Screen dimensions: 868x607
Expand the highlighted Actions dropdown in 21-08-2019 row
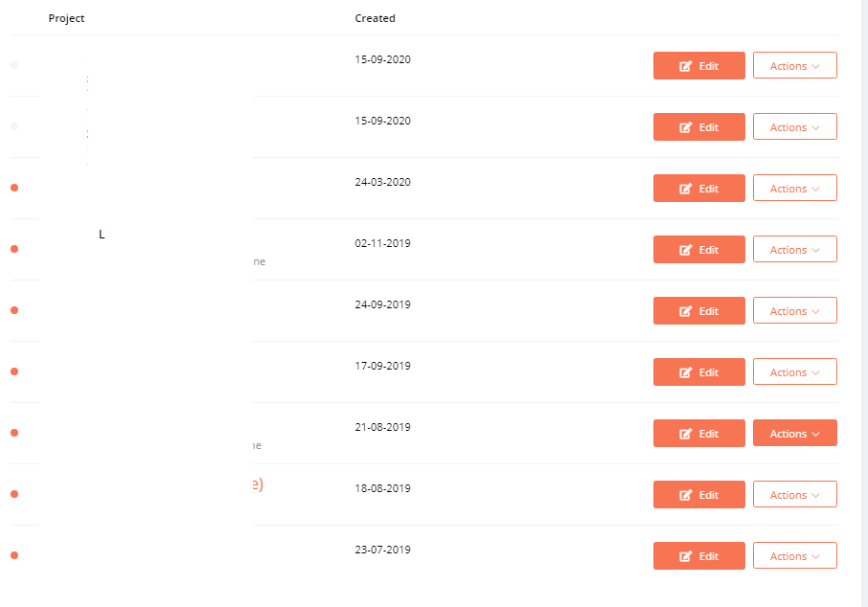[x=794, y=434]
